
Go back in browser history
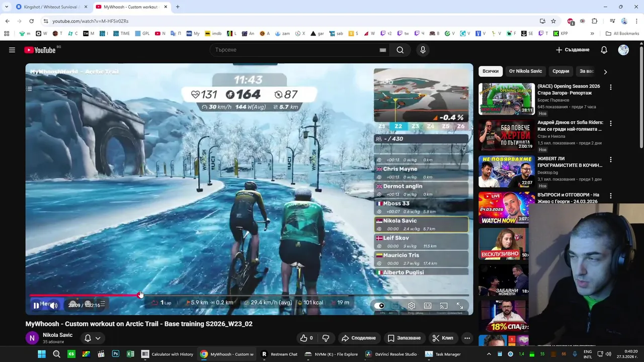[7, 21]
